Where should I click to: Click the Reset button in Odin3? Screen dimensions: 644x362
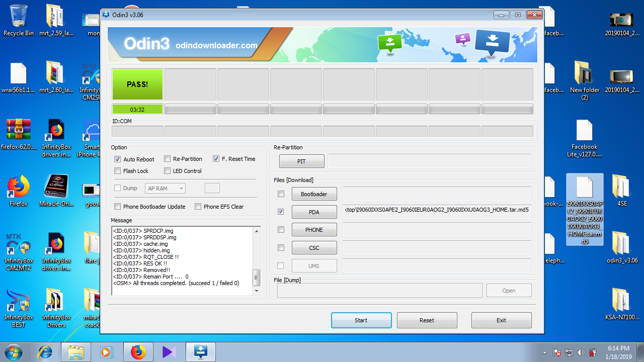click(x=427, y=320)
